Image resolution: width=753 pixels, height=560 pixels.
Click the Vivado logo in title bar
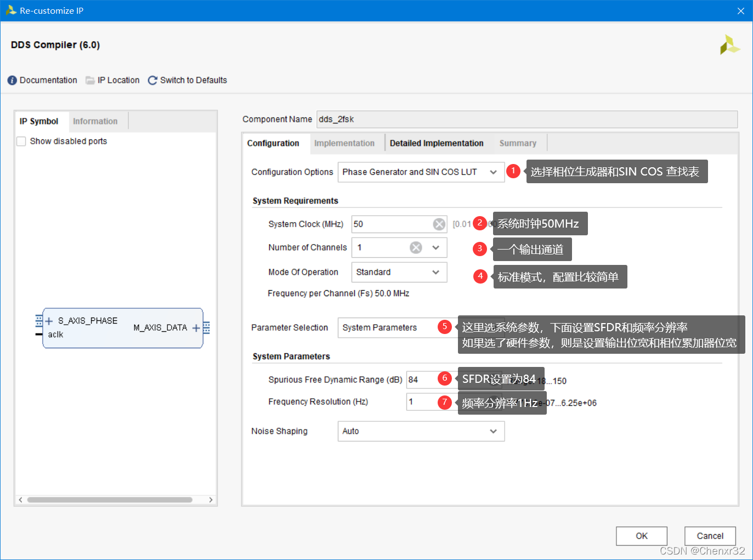point(11,10)
